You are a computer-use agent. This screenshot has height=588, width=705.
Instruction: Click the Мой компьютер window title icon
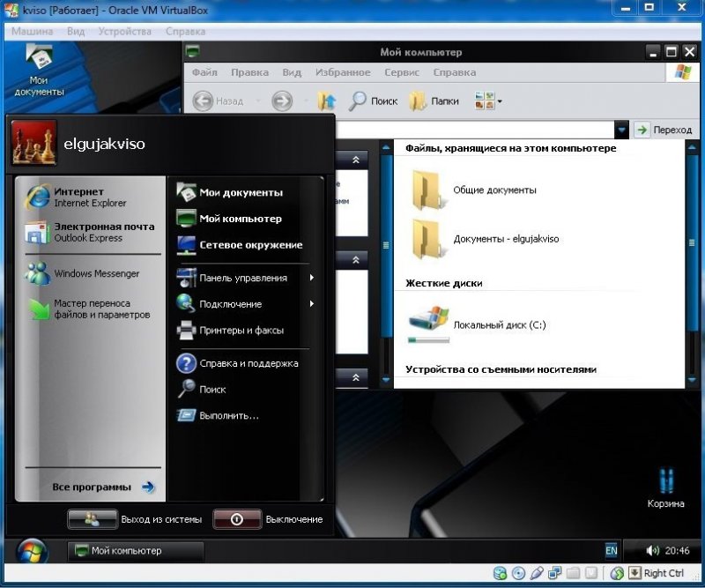tap(193, 51)
